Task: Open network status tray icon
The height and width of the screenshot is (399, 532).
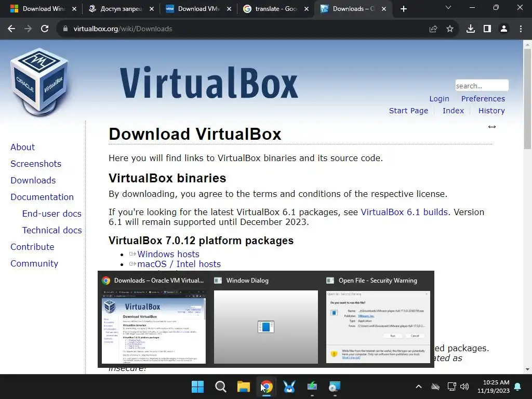Action: point(451,387)
